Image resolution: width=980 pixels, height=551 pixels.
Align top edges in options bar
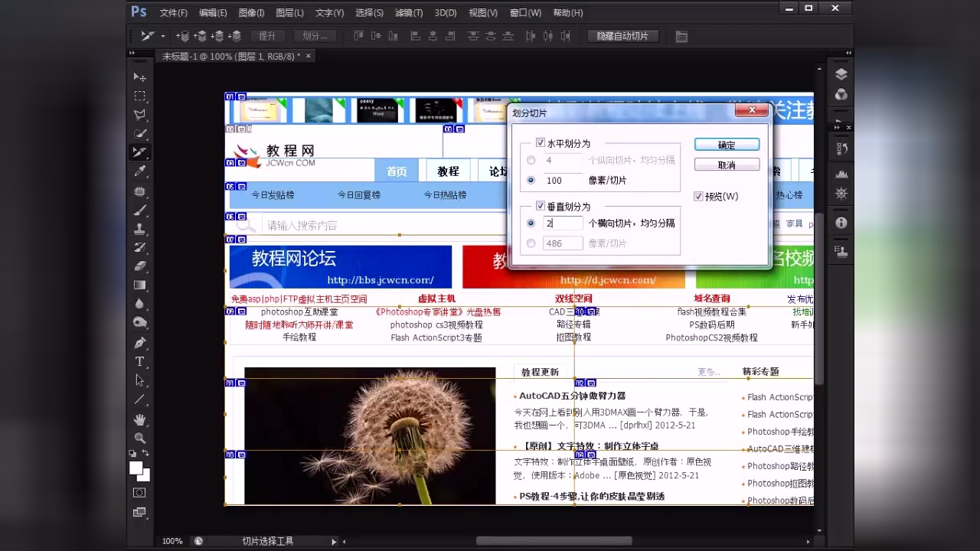(358, 36)
